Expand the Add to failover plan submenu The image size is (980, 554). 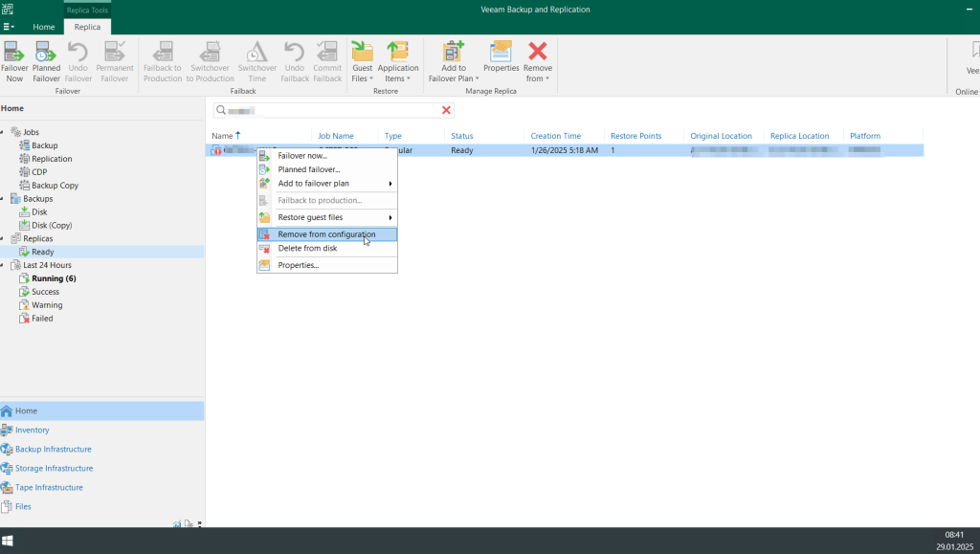click(390, 184)
